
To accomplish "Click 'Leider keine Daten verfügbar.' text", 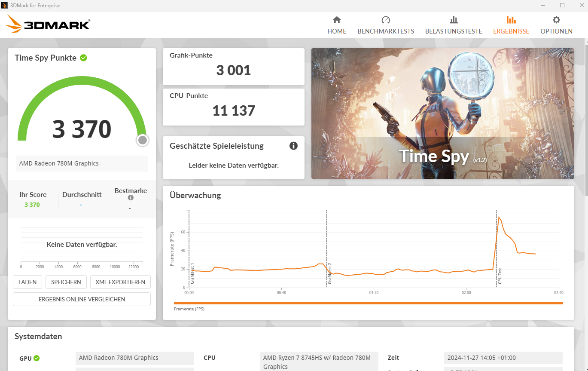I will [x=234, y=165].
